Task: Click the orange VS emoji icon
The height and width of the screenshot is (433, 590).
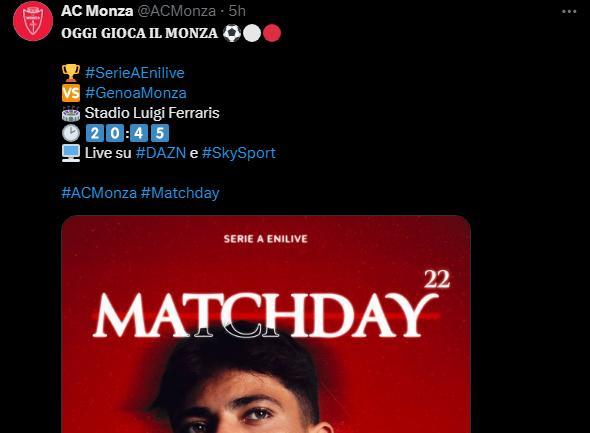Action: click(x=71, y=93)
